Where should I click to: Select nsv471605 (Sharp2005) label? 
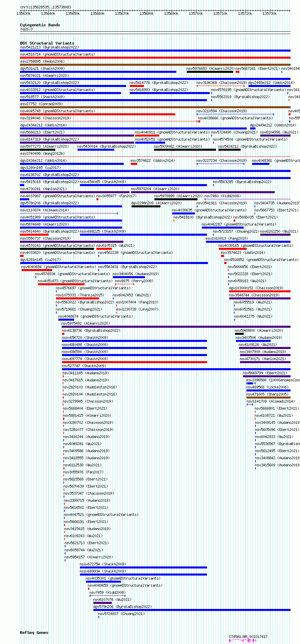coord(267,394)
